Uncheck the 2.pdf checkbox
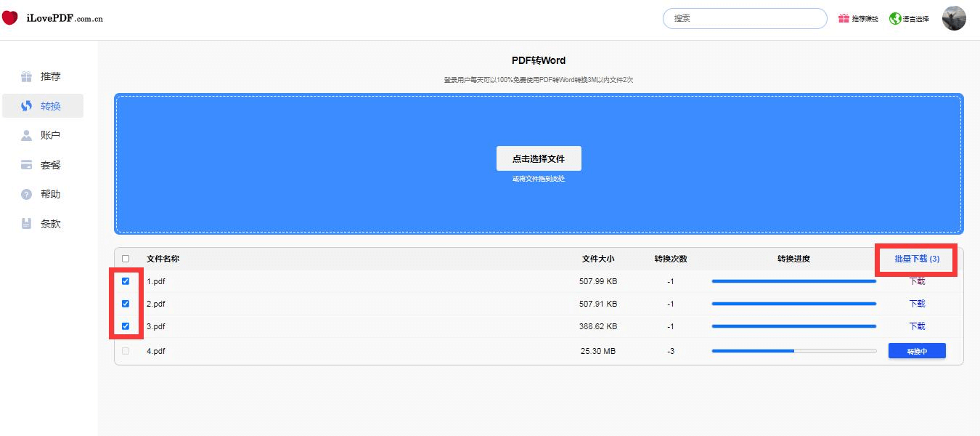Image resolution: width=980 pixels, height=436 pixels. coord(126,304)
